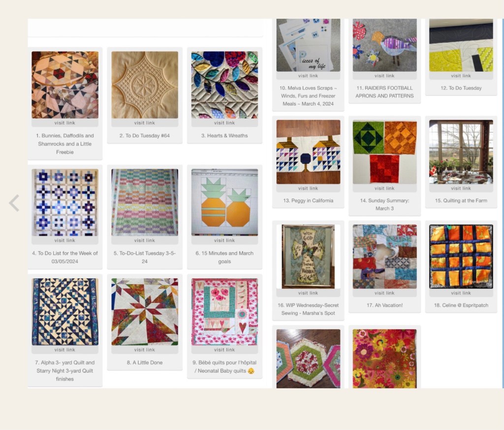The height and width of the screenshot is (430, 504).
Task: Select the blue and white quilt thumbnail of entry 4
Action: tap(65, 203)
